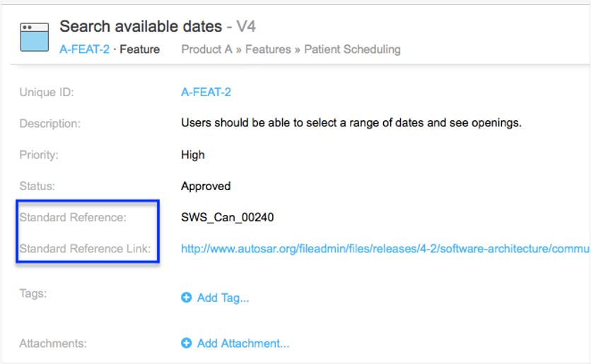This screenshot has height=364, width=591.
Task: Select the V4 version label in the title
Action: 246,27
